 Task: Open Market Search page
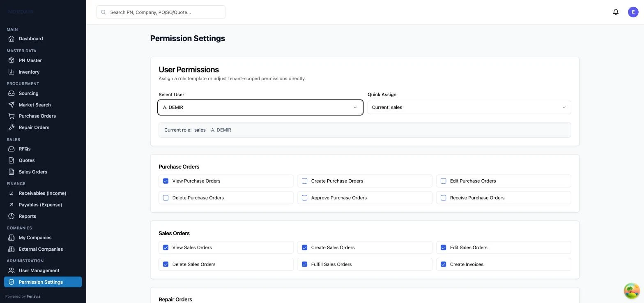pyautogui.click(x=43, y=105)
